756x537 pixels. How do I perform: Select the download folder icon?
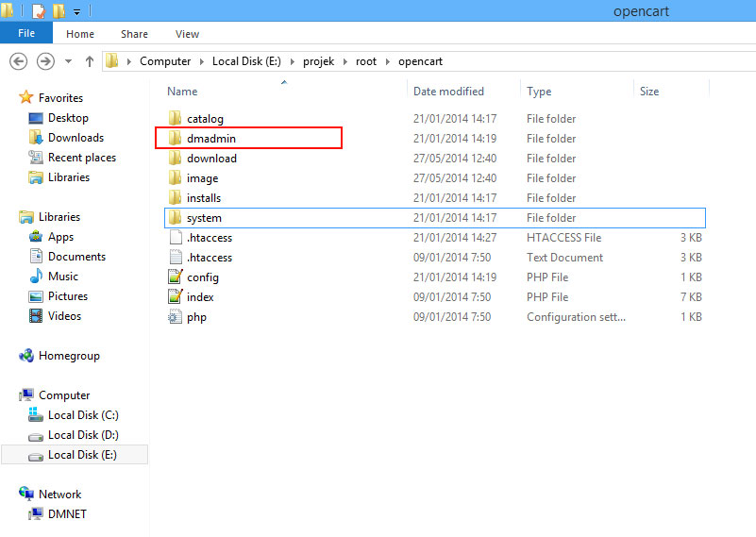point(175,158)
